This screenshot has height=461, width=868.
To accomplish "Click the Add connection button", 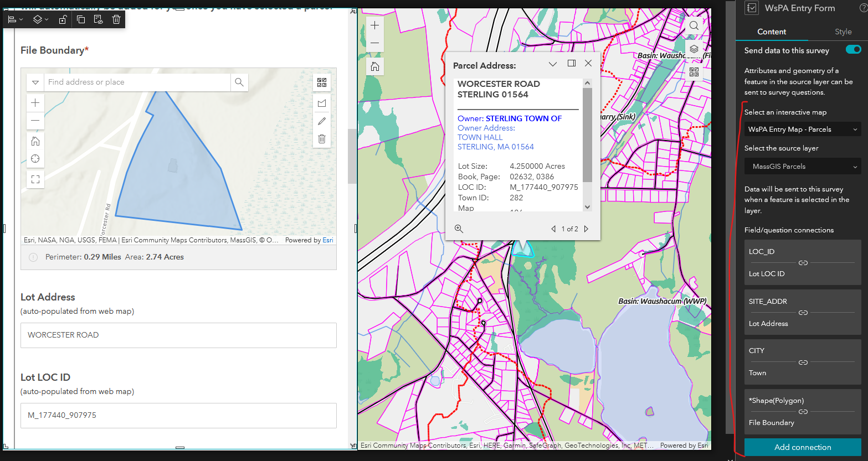I will (x=802, y=447).
